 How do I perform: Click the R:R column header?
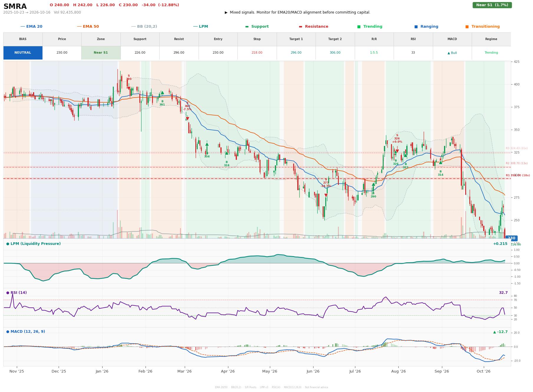[x=374, y=39]
